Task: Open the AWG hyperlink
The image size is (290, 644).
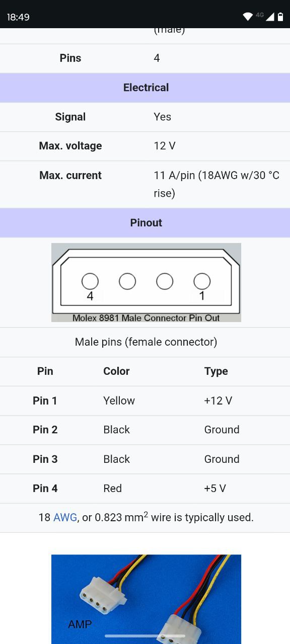Action: click(x=65, y=517)
